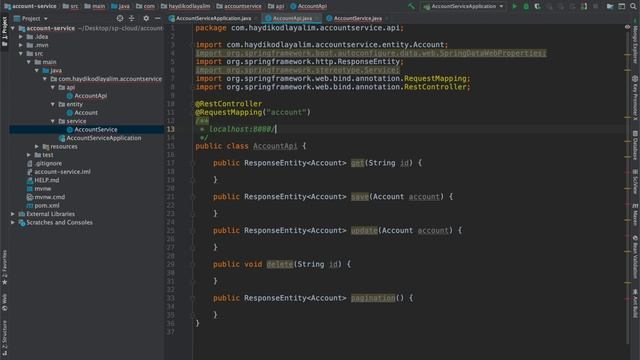
Task: Collapse the api package arrow
Action: (53, 87)
